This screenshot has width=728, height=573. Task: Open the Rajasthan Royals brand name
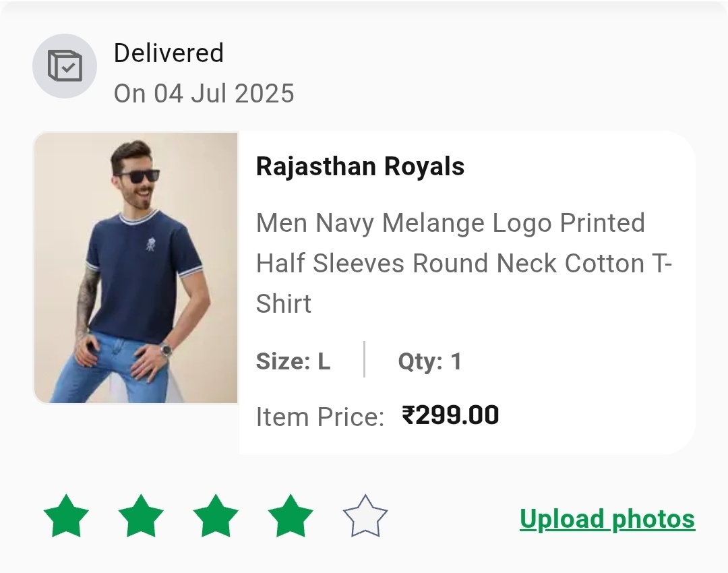360,167
